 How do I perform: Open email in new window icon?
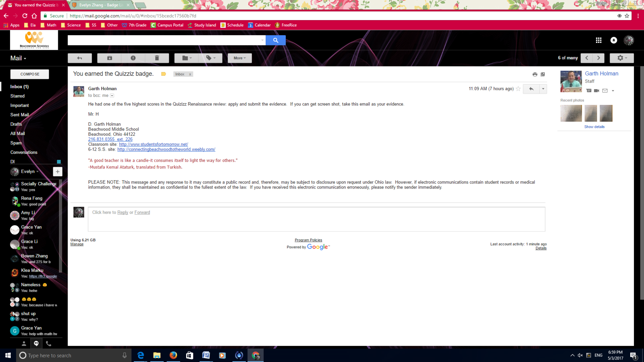click(543, 74)
